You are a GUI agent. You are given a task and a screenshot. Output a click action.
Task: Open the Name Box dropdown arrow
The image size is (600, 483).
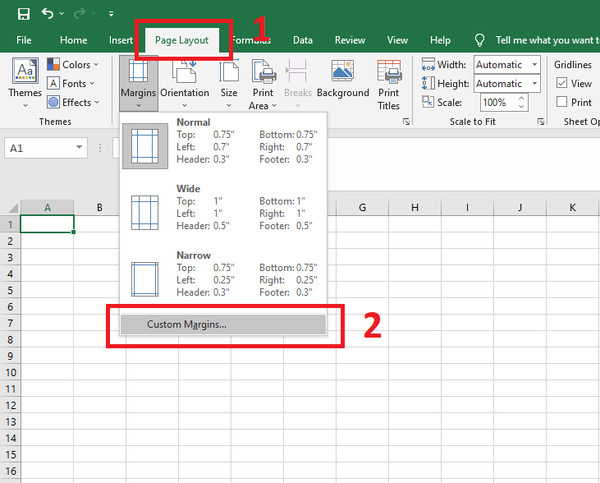(79, 147)
